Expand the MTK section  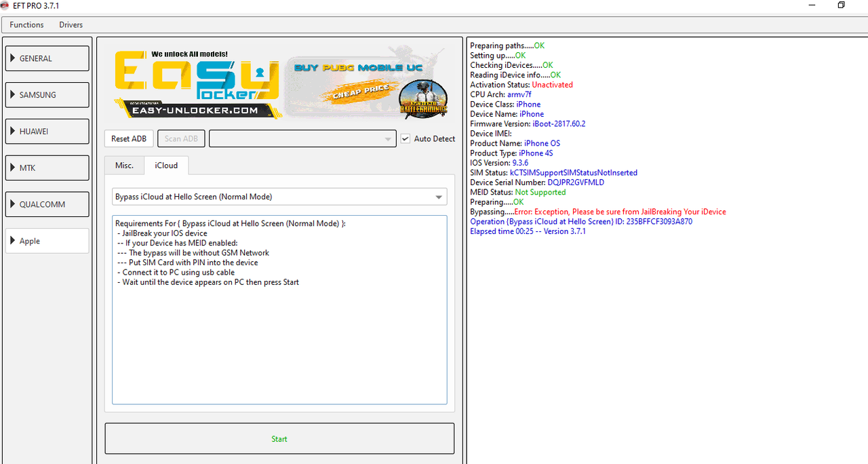point(47,168)
